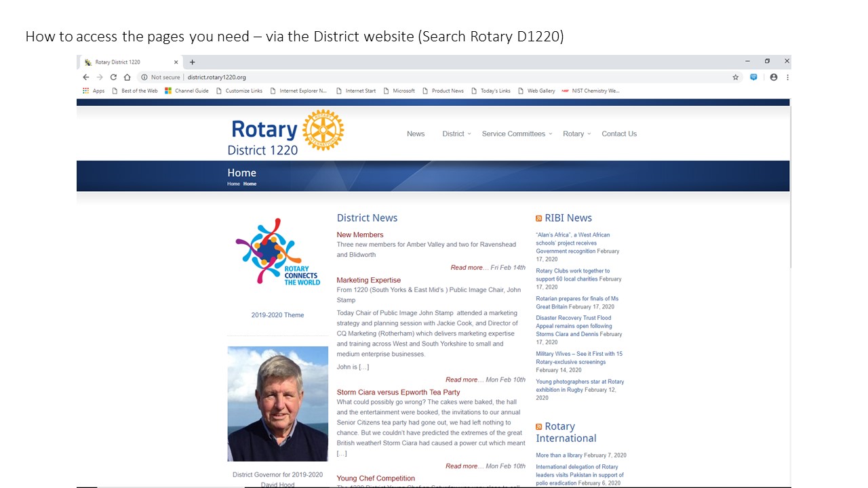Open the Chrome profile avatar icon
Viewport: 868px width, 488px height.
(773, 77)
